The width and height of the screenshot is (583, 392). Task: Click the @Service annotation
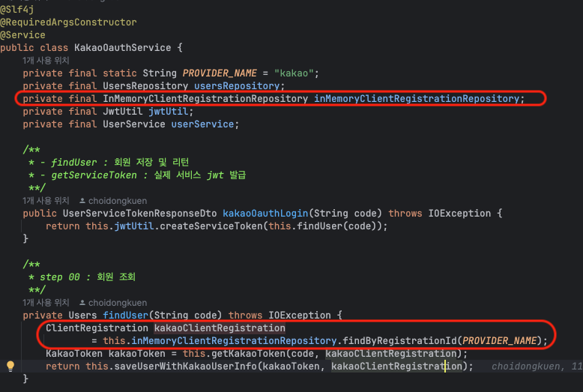tap(22, 35)
